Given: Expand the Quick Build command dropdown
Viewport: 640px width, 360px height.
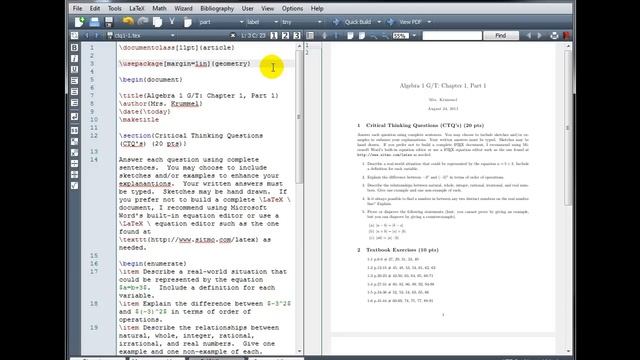Looking at the screenshot, I should pos(379,22).
